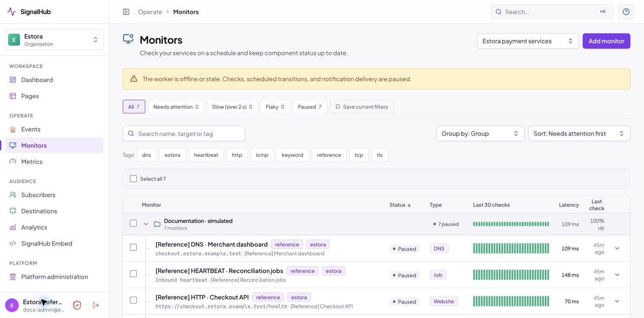This screenshot has height=318, width=644.
Task: Expand the DNS · Merchant dashboard row details
Action: (x=617, y=248)
